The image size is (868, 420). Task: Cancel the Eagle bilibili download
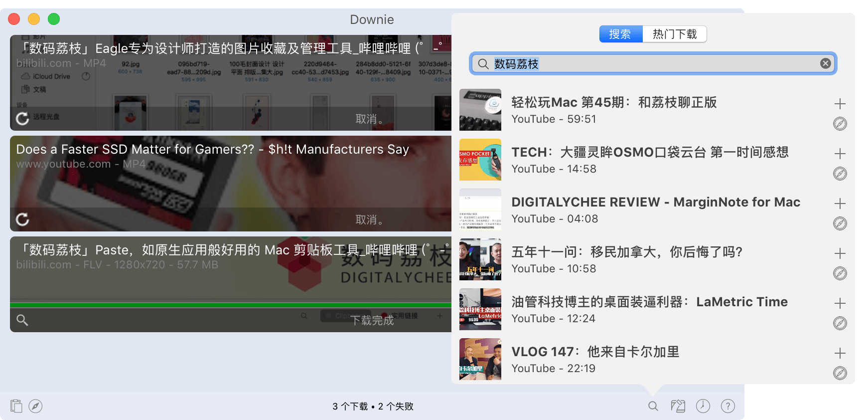[x=369, y=119]
